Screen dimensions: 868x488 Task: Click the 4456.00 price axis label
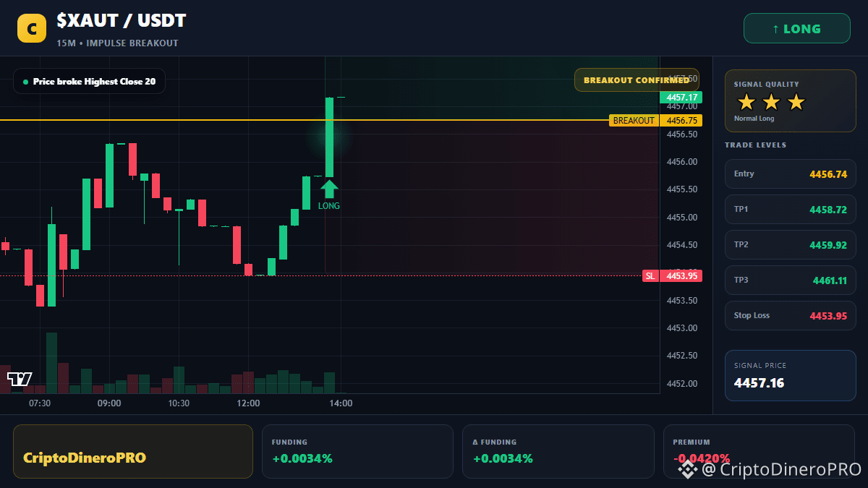click(x=681, y=162)
